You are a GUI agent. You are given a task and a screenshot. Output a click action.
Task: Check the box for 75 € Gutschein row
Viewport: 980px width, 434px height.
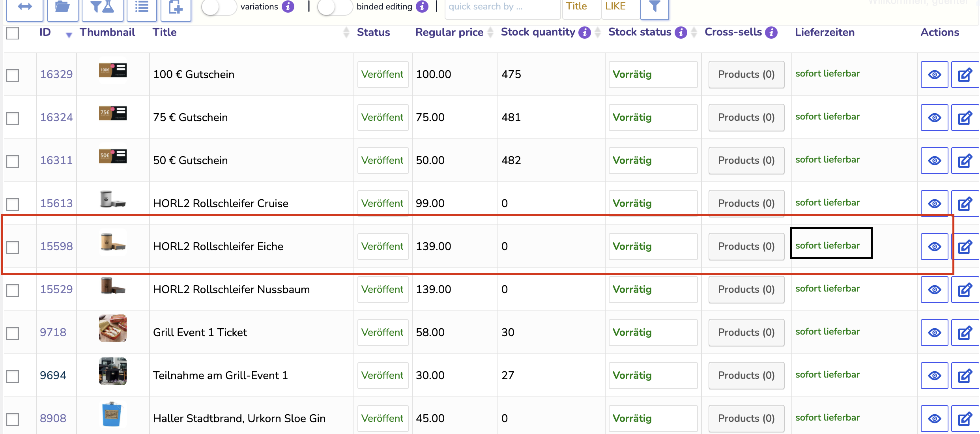[13, 118]
